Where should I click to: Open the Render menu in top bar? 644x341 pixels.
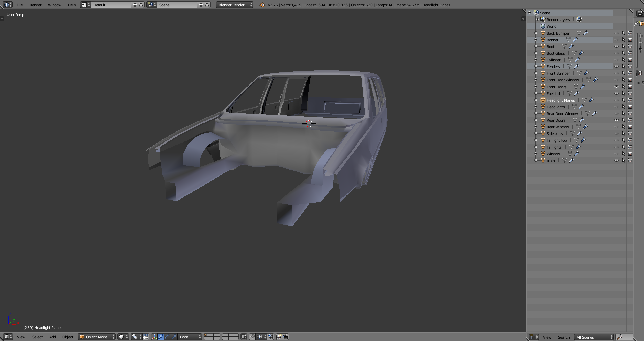pos(35,5)
